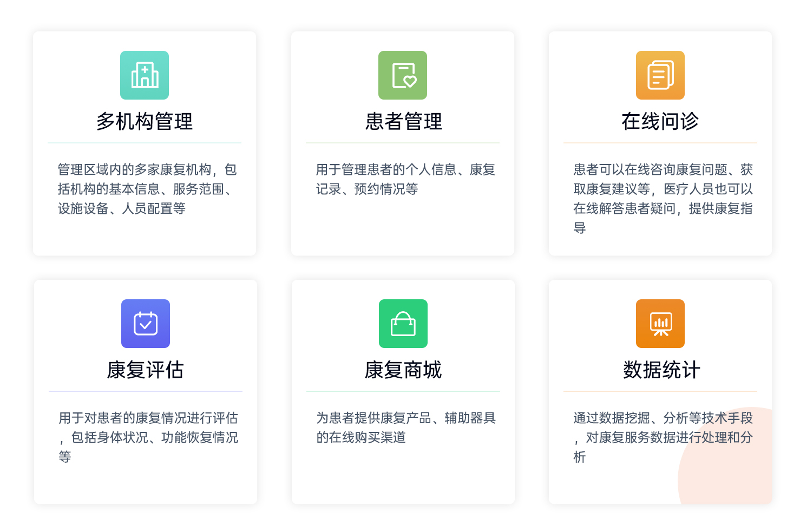This screenshot has width=800, height=532.
Task: Click the description about 康复产品 purchase channel
Action: tap(406, 428)
